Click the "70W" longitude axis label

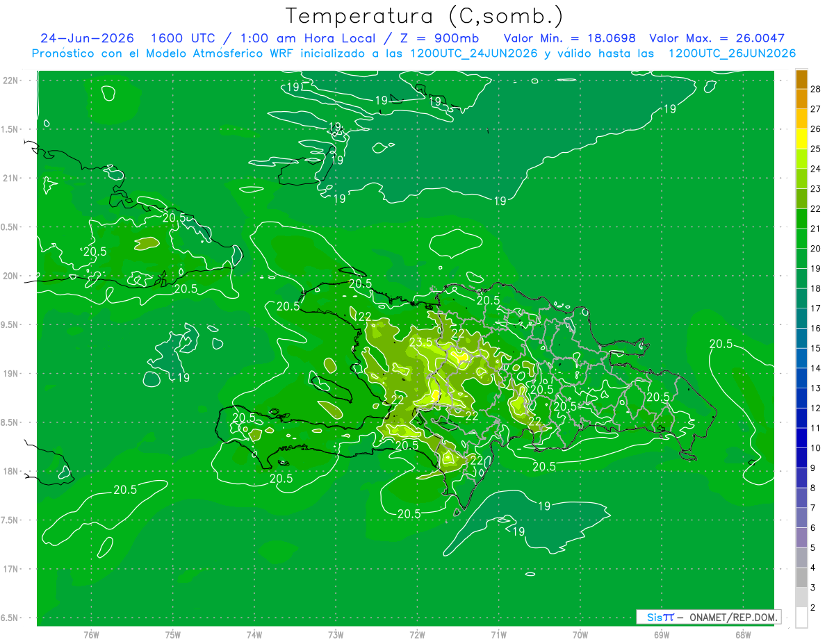pyautogui.click(x=580, y=634)
